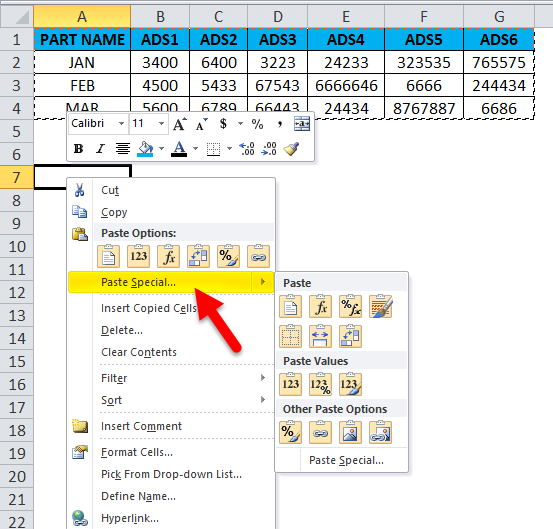
Task: Click the Bold button in mini toolbar
Action: (78, 149)
